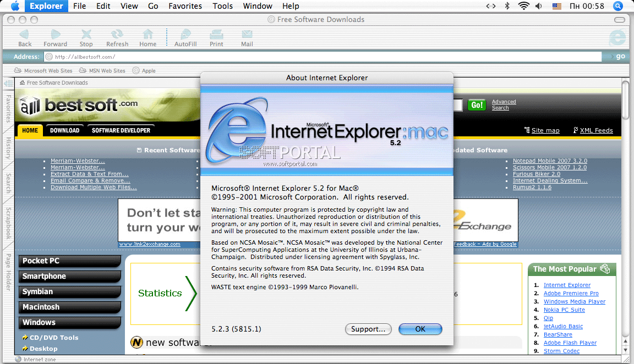The height and width of the screenshot is (364, 634).
Task: Open Adobe Premiere Pro popular link
Action: [571, 293]
